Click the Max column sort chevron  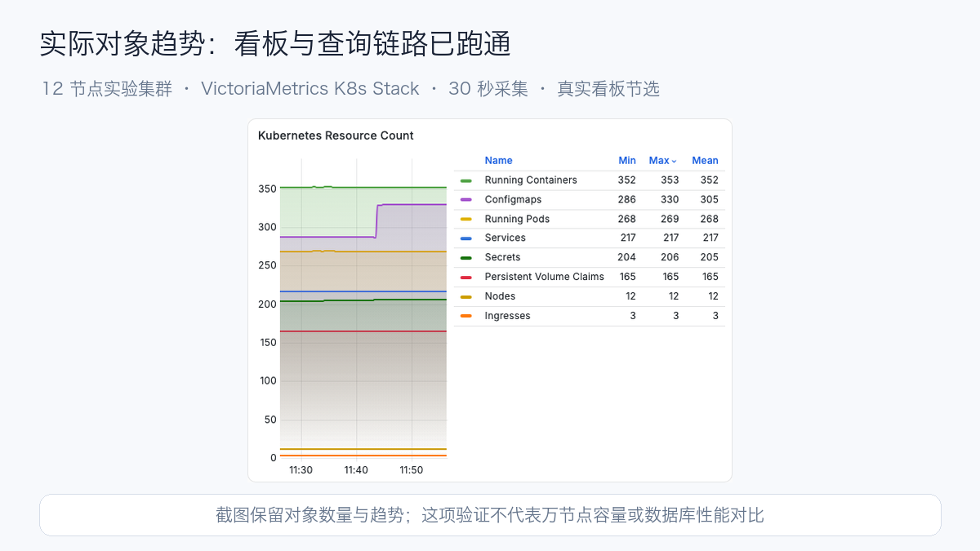pos(675,162)
